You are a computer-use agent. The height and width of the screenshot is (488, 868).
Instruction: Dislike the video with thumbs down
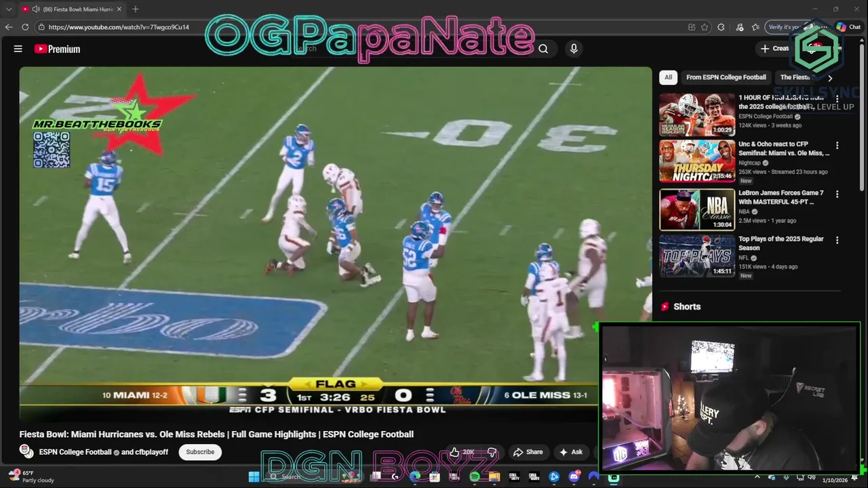(x=492, y=452)
